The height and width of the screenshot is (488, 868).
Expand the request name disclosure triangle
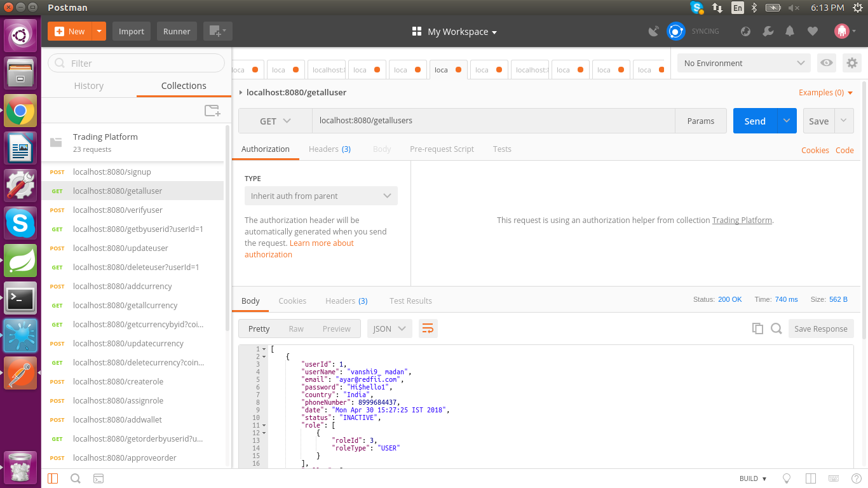coord(241,92)
